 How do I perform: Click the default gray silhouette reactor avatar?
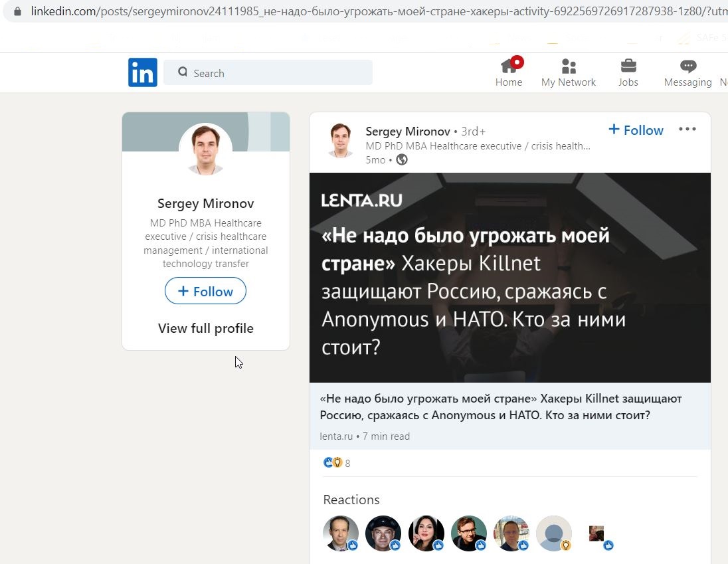click(x=554, y=533)
